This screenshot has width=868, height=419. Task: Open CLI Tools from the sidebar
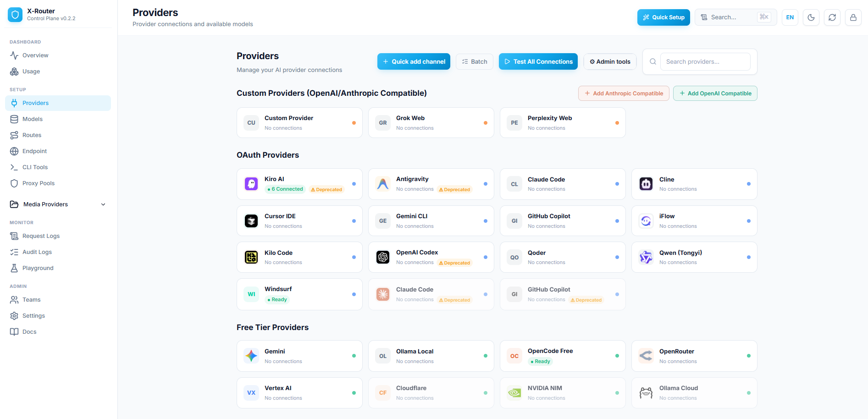click(58, 167)
